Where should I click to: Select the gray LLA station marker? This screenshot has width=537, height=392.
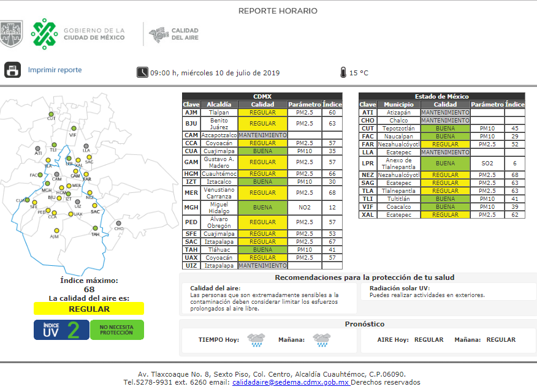[x=86, y=146]
